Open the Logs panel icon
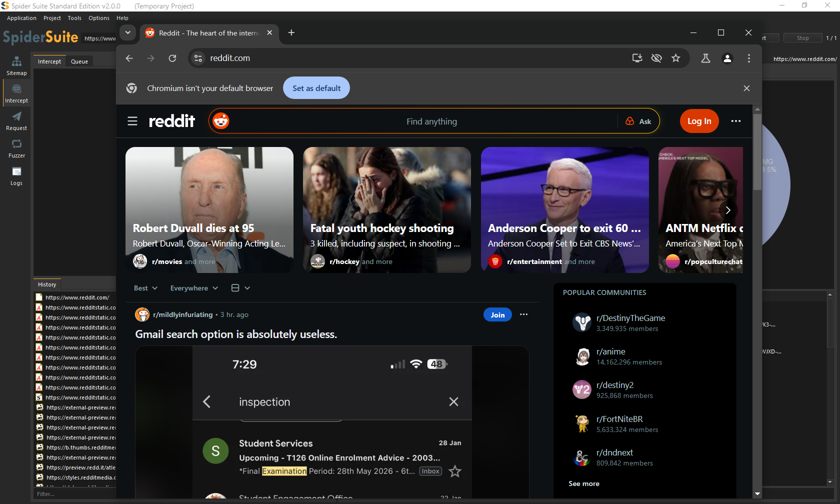The width and height of the screenshot is (840, 504). 16,176
